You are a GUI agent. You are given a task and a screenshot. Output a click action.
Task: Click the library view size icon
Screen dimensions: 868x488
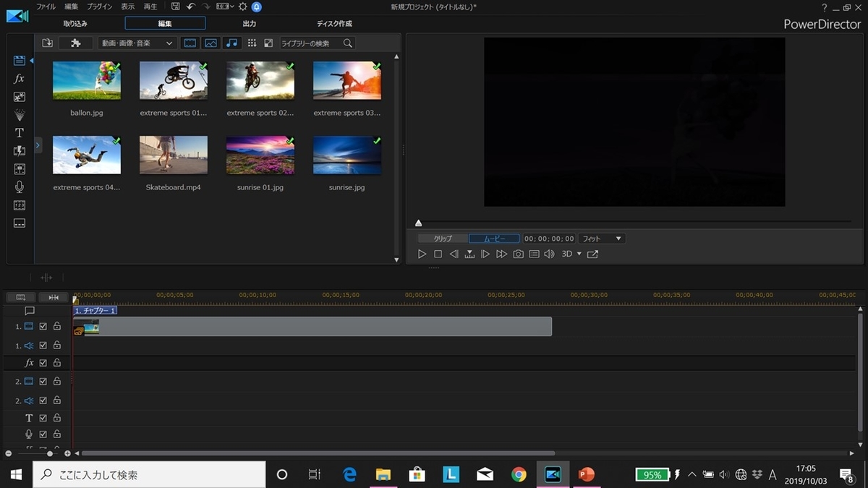pos(268,43)
